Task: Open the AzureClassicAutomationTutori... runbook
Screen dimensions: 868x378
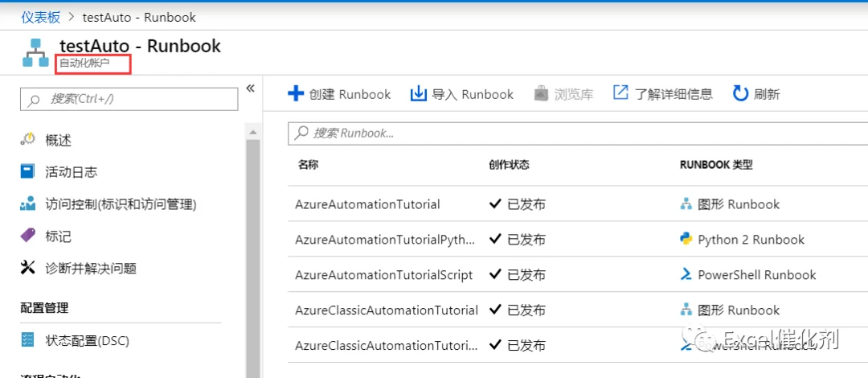Action: coord(386,345)
